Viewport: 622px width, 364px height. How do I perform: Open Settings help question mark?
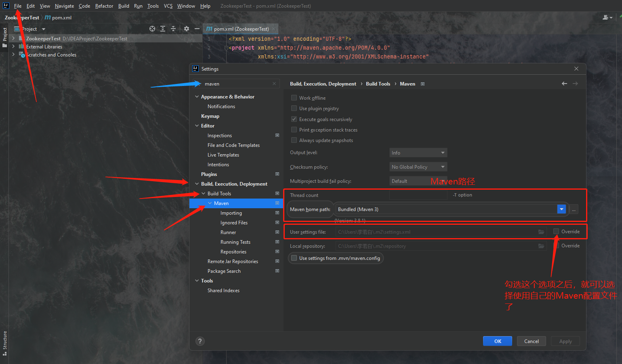[200, 341]
